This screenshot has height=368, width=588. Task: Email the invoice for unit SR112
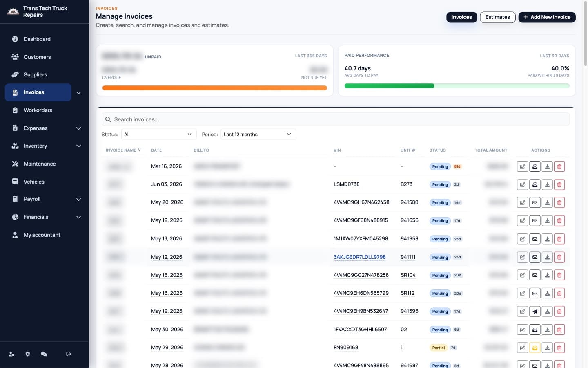pyautogui.click(x=535, y=293)
